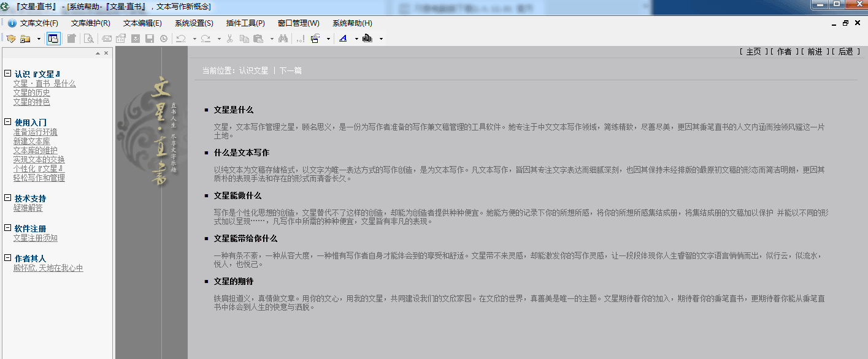Click the copy pages icon
The image size is (868, 359).
pyautogui.click(x=244, y=39)
